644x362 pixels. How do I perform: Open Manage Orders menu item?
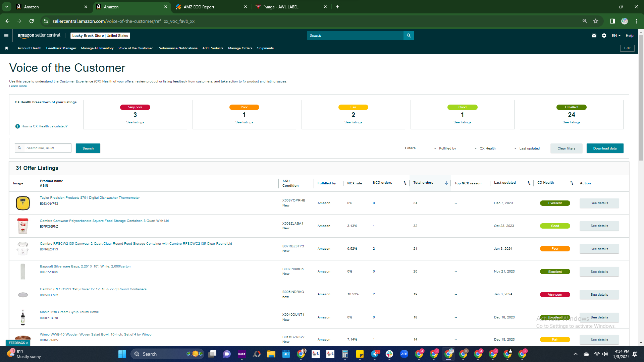coord(240,48)
